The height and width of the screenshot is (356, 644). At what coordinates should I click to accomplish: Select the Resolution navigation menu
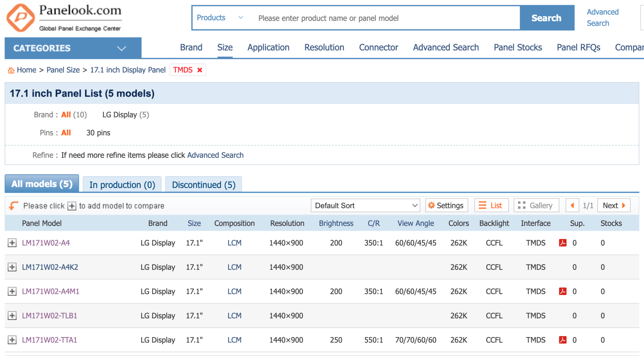tap(324, 48)
